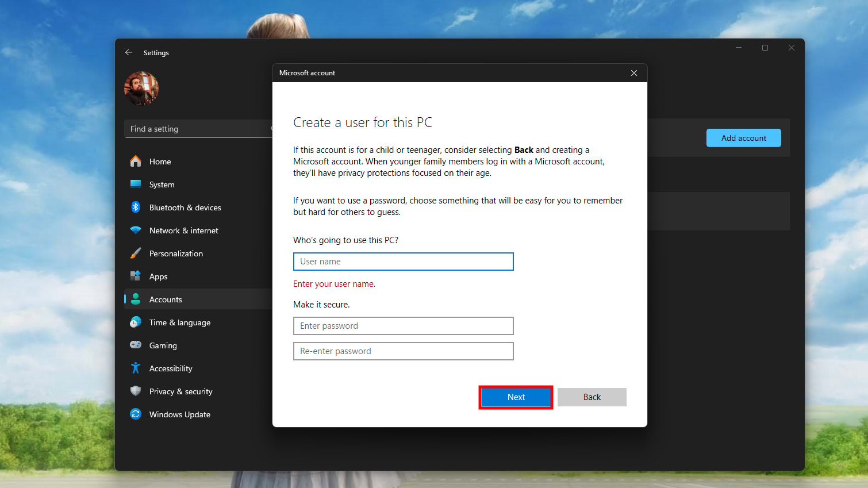Click the Home icon in sidebar
This screenshot has width=868, height=488.
136,162
